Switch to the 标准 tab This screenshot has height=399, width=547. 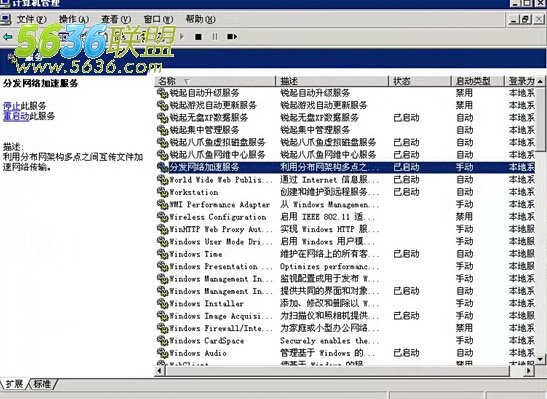point(42,384)
